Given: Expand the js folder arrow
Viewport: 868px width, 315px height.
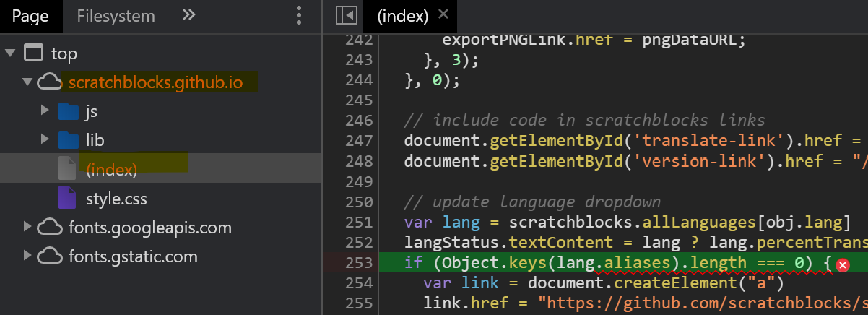Looking at the screenshot, I should point(45,111).
